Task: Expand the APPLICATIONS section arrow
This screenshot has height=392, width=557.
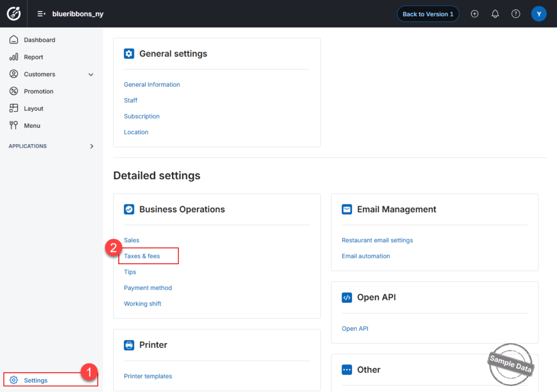Action: pyautogui.click(x=91, y=146)
